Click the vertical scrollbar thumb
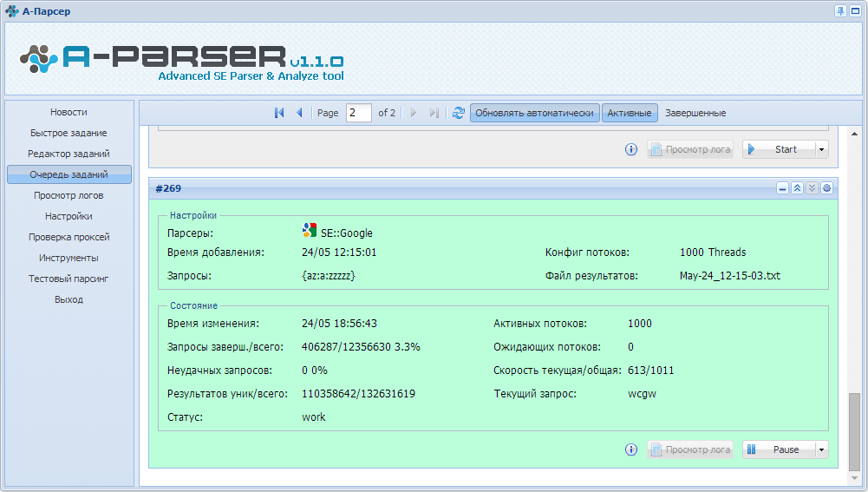868x492 pixels. [855, 430]
